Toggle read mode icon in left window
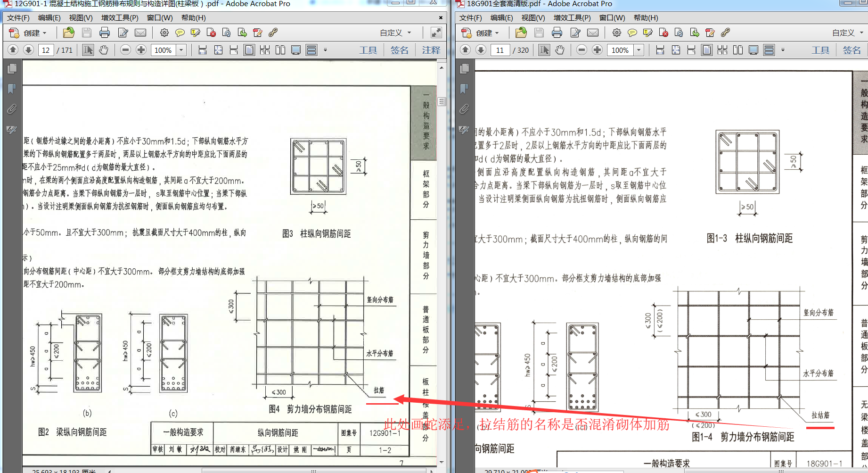This screenshot has height=473, width=868. [436, 33]
